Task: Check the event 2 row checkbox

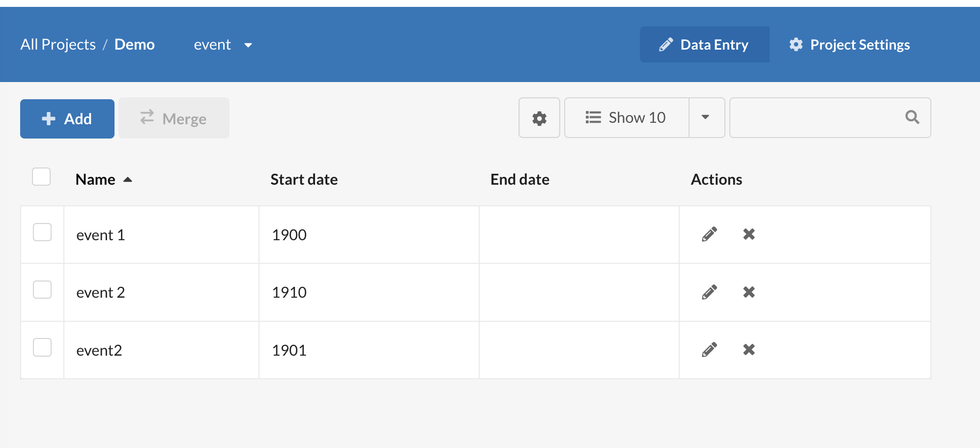Action: (x=42, y=290)
